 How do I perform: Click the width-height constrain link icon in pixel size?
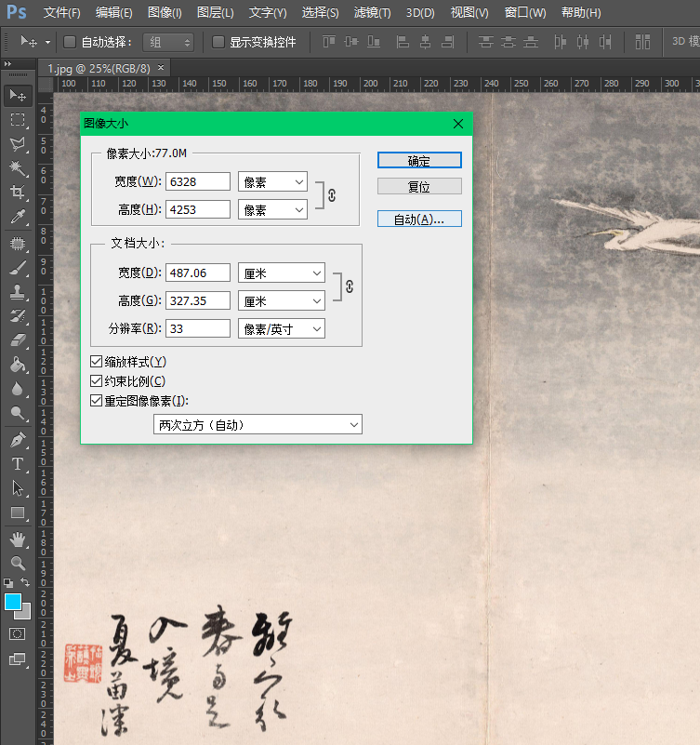point(332,195)
